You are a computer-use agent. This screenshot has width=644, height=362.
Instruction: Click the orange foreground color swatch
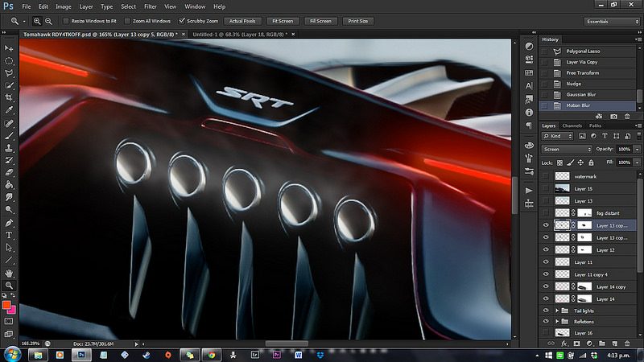(6, 306)
